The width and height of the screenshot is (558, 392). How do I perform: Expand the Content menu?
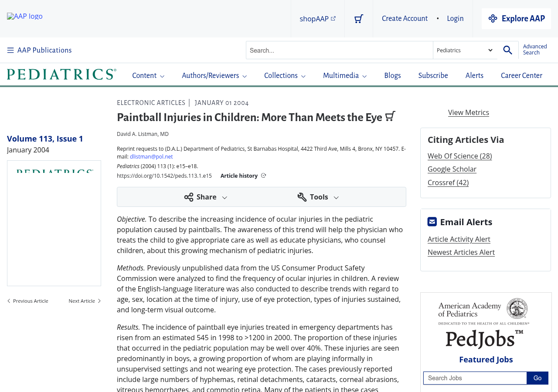point(148,76)
